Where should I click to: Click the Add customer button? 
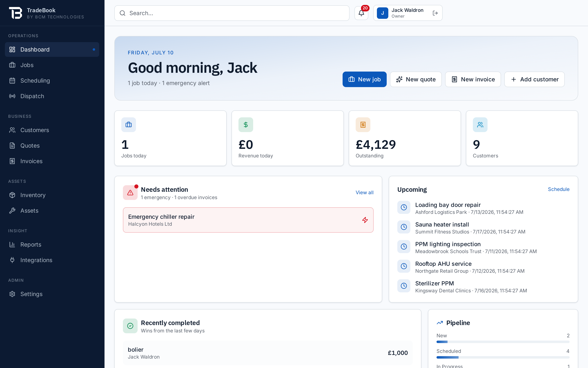(x=534, y=79)
